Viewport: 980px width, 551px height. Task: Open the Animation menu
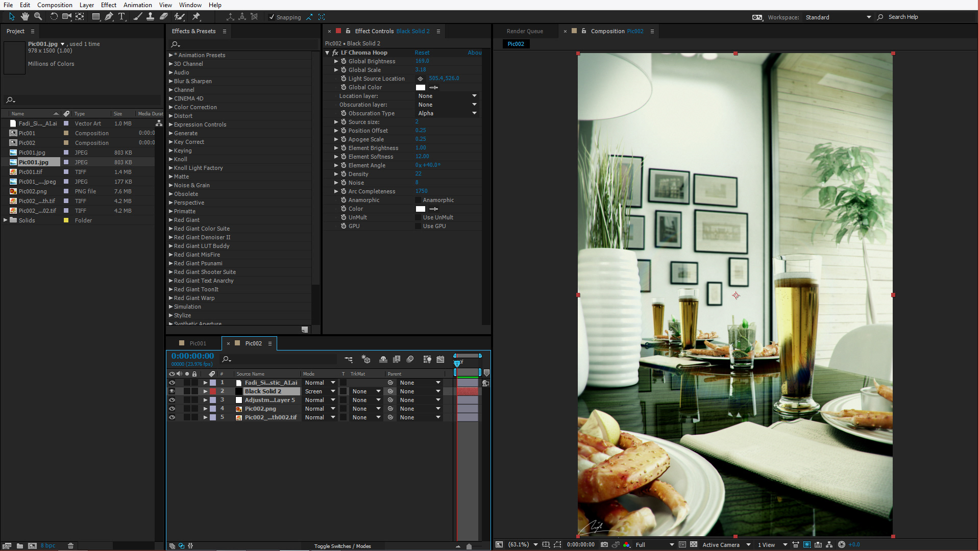137,5
